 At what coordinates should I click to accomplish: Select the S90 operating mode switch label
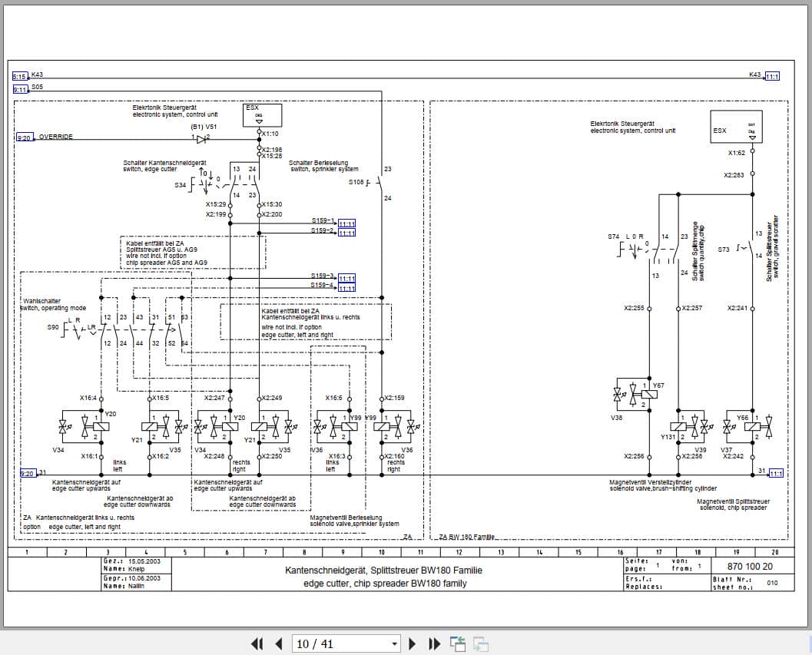[x=53, y=327]
